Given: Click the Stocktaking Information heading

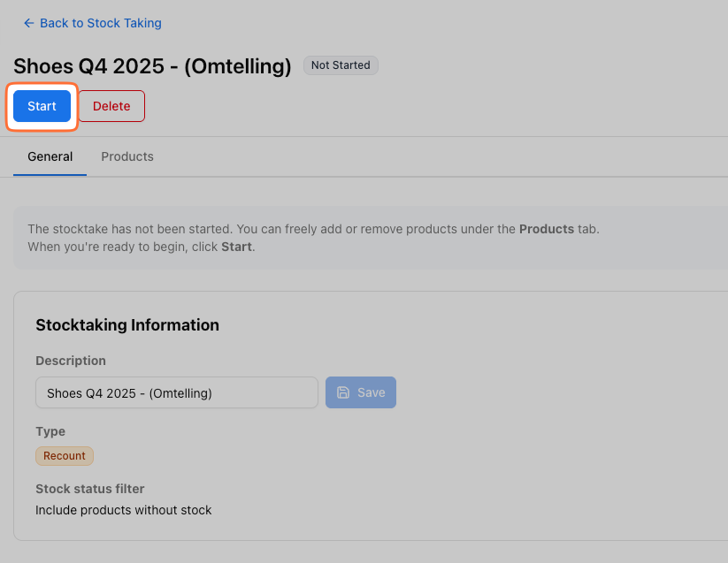Looking at the screenshot, I should (x=127, y=325).
